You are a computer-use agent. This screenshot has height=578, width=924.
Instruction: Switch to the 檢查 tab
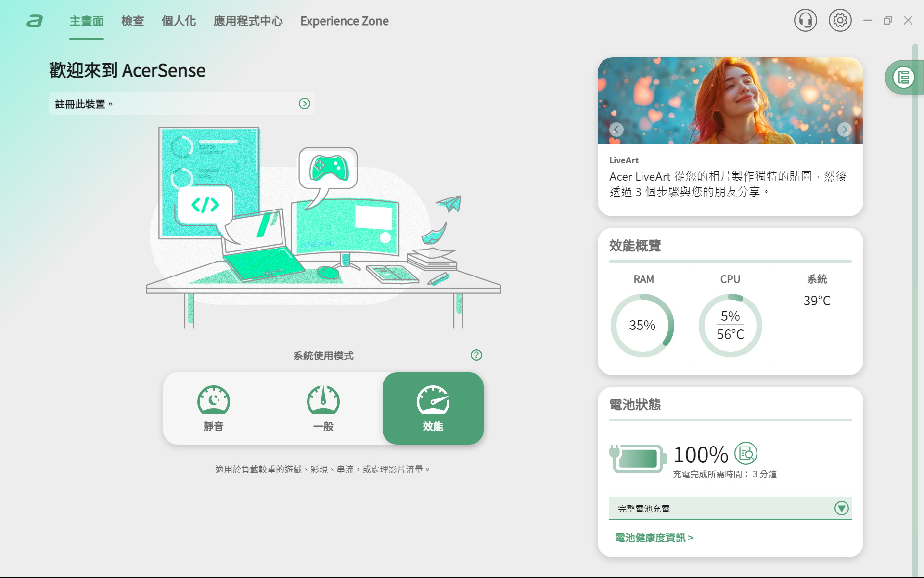pos(132,21)
